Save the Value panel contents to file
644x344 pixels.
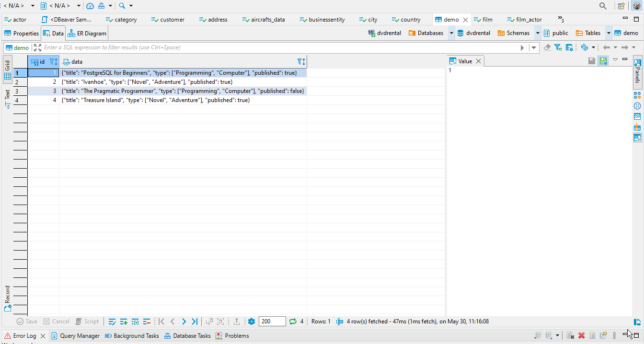tap(591, 61)
